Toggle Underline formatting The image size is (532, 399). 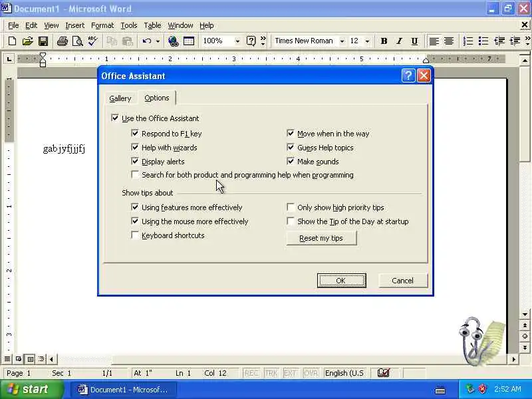[x=414, y=41]
